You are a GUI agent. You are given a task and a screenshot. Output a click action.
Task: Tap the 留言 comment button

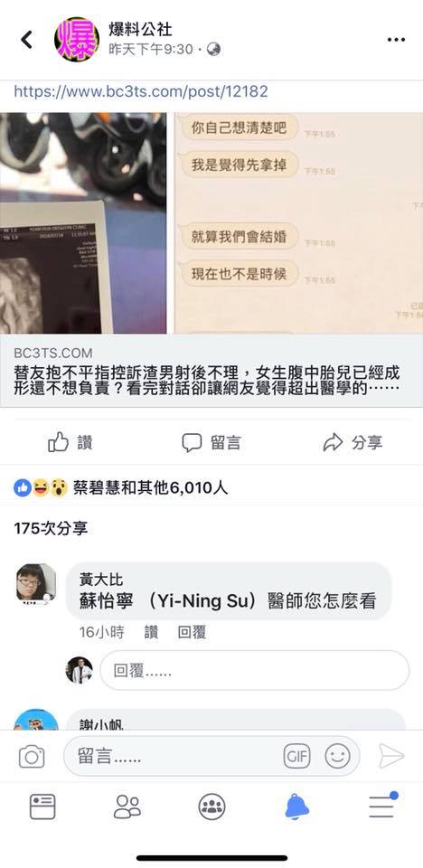211,442
